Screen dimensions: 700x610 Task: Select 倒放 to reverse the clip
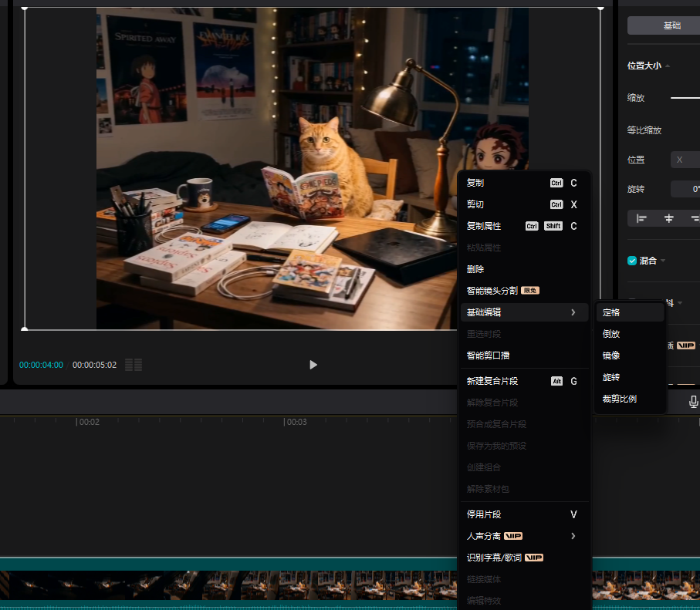point(611,334)
